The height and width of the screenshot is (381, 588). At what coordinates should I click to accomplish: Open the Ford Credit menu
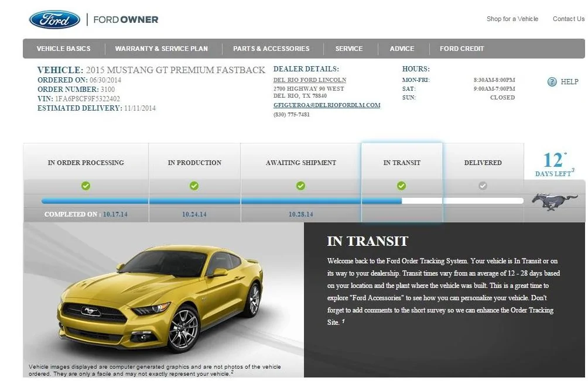462,49
